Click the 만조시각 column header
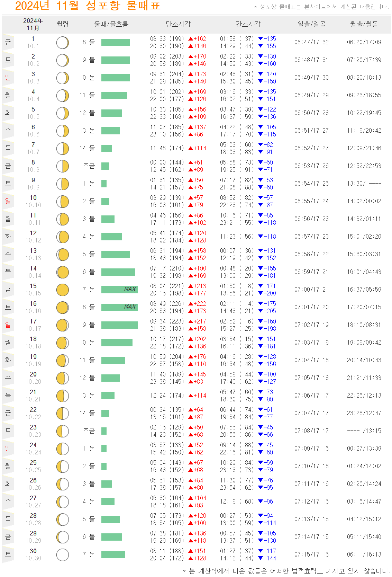Screen dimensions: 392x577 (178, 24)
